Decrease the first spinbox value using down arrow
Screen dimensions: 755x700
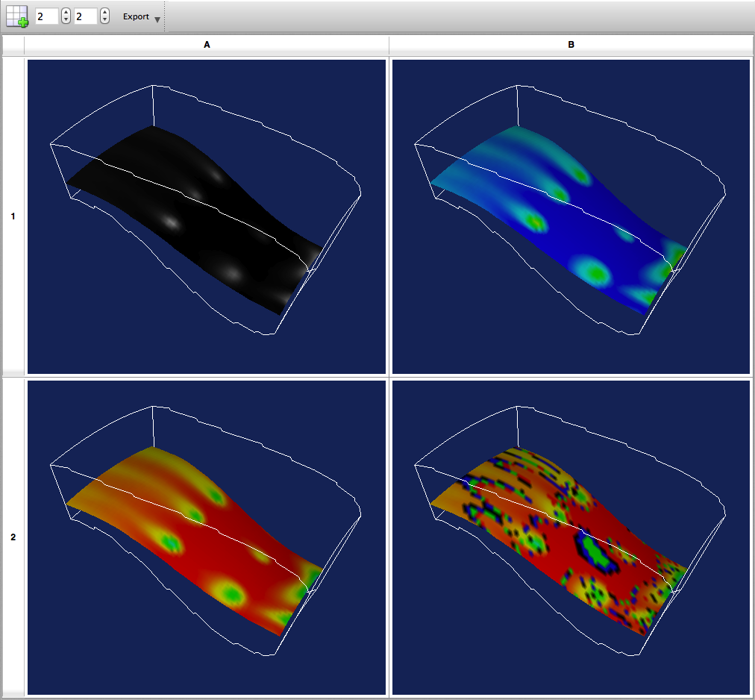point(66,20)
